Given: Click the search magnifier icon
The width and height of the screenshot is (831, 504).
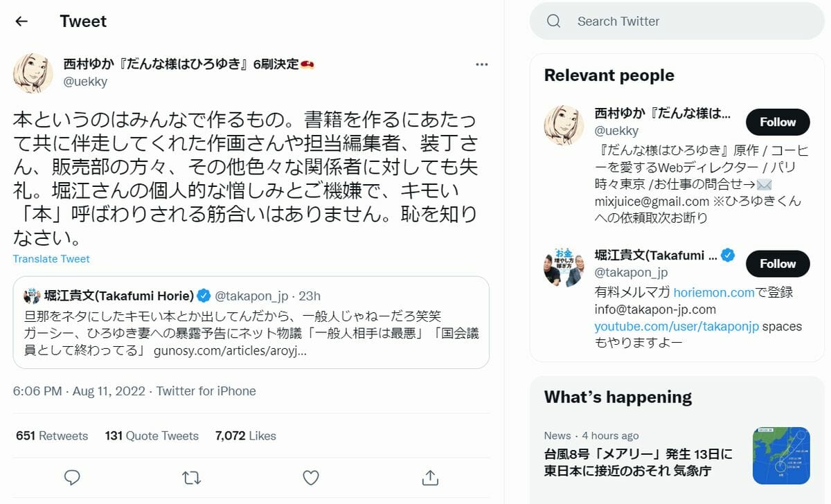Looking at the screenshot, I should coord(553,21).
